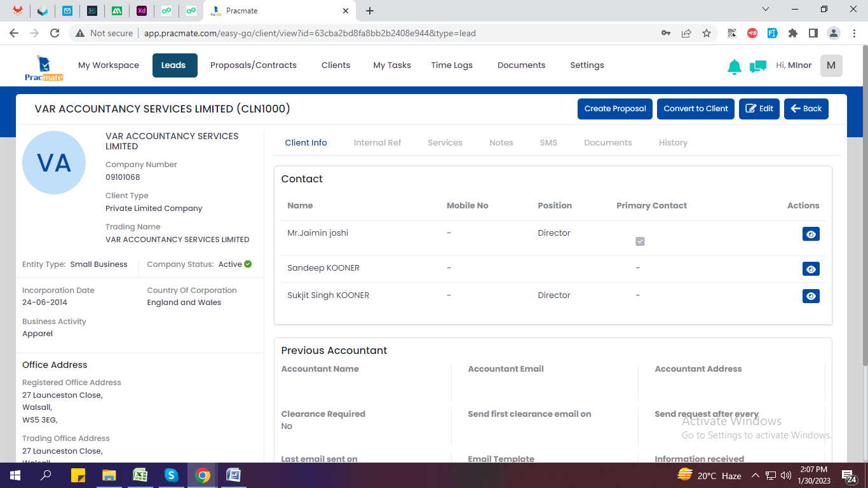Open Time Logs menu
Screen dimensions: 868x488
pyautogui.click(x=452, y=65)
